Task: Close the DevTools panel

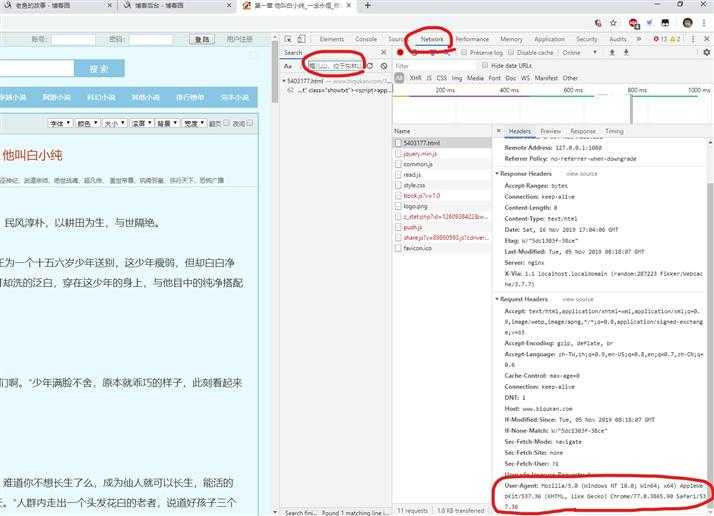Action: click(x=707, y=39)
